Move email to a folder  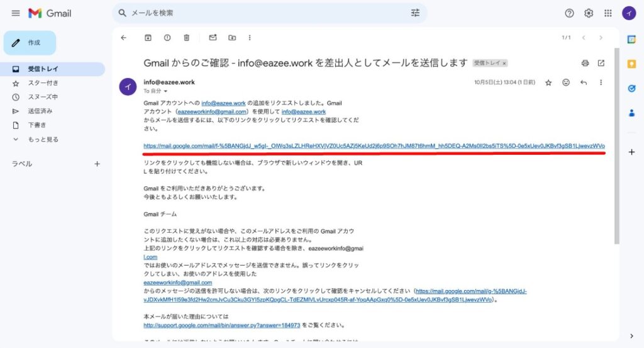232,37
